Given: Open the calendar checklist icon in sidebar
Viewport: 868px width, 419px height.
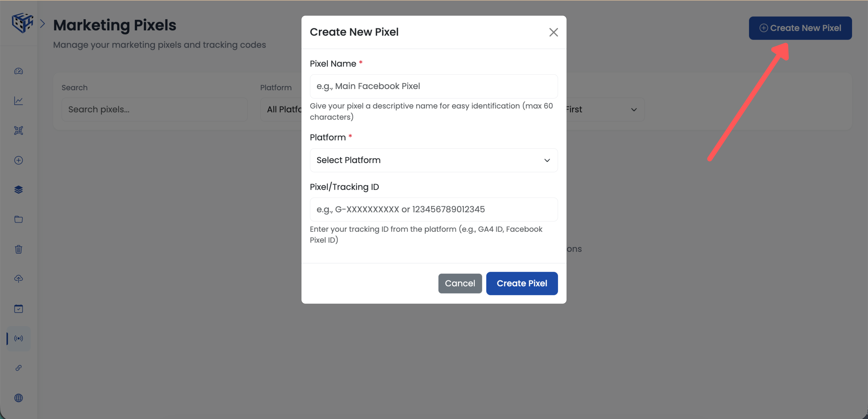Looking at the screenshot, I should (x=19, y=308).
